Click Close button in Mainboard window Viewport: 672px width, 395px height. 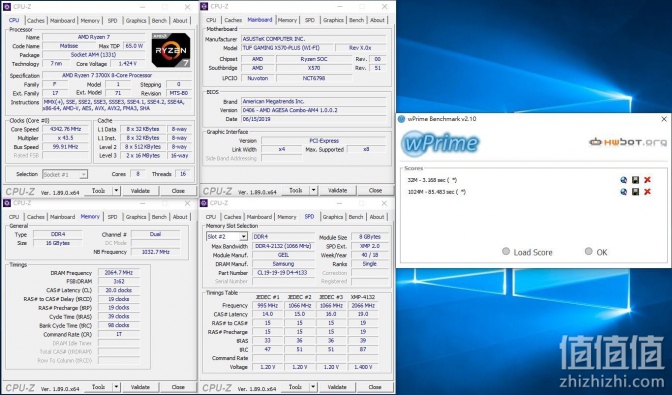pos(375,190)
